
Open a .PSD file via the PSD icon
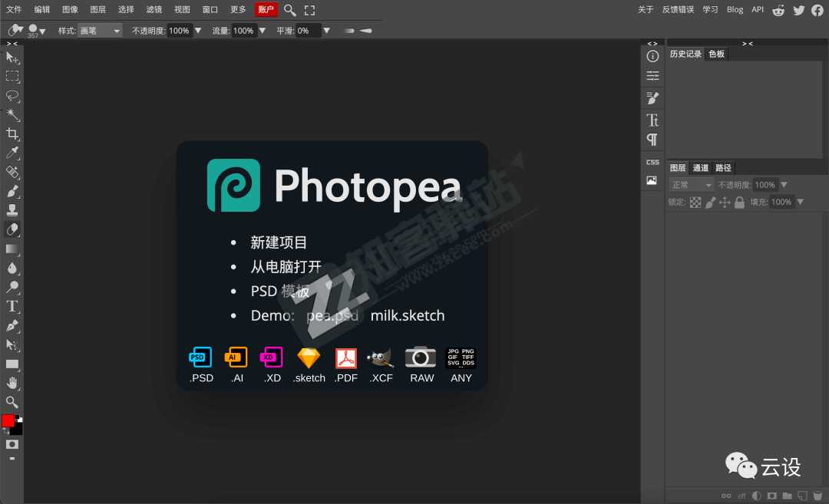(x=200, y=357)
